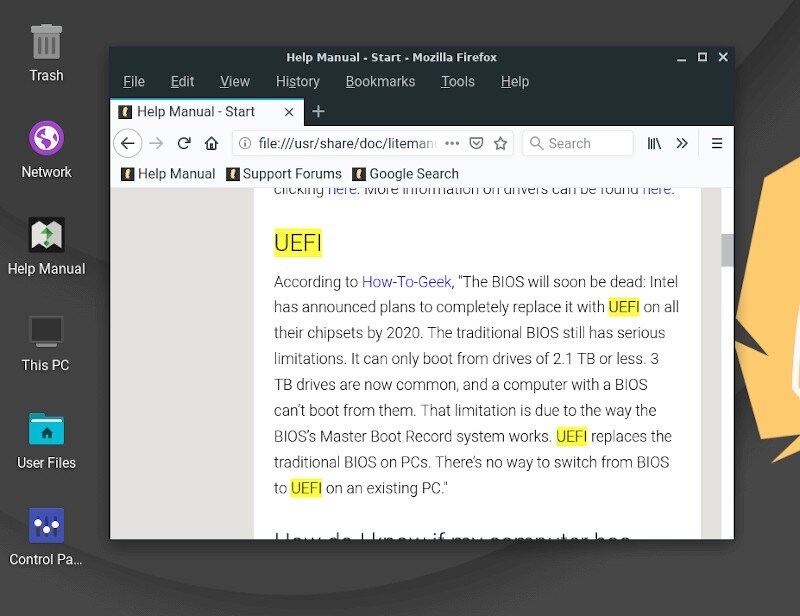Open the Bookmarks menu
Viewport: 800px width, 616px height.
380,82
